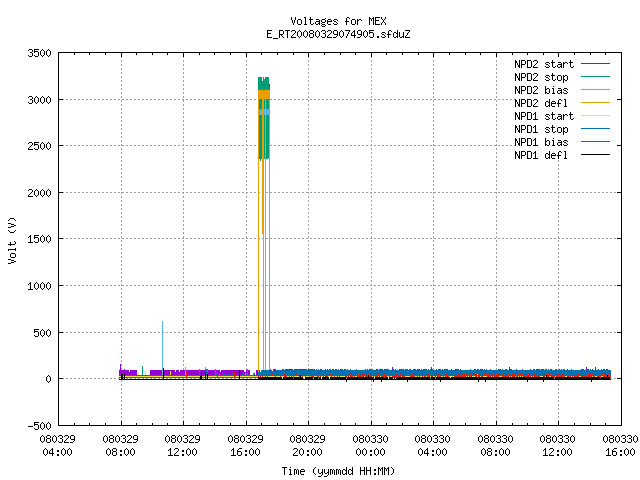Click the green NPD2 stop legend line
The width and height of the screenshot is (640, 480).
point(596,77)
